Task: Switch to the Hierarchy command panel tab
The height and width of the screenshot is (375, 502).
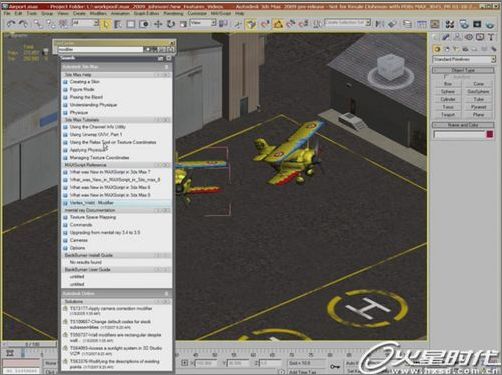Action: 457,37
